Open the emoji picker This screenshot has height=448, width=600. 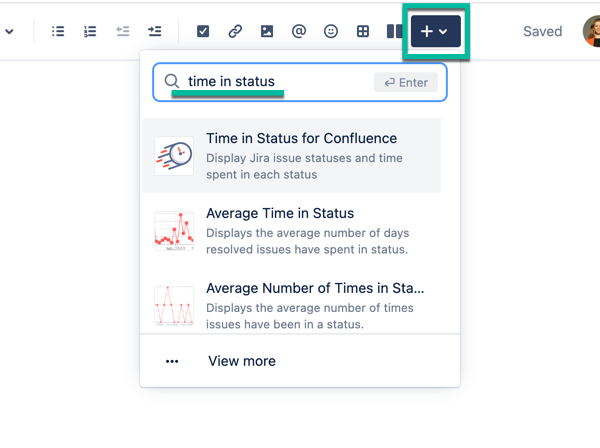point(331,32)
